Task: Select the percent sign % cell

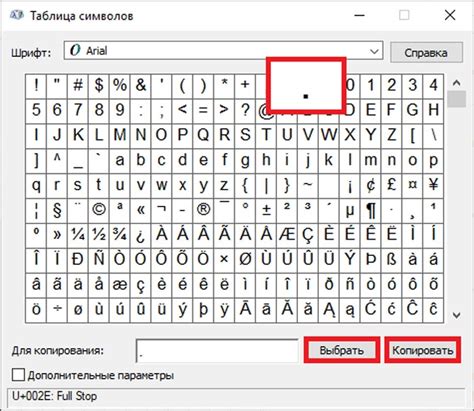Action: [120, 86]
